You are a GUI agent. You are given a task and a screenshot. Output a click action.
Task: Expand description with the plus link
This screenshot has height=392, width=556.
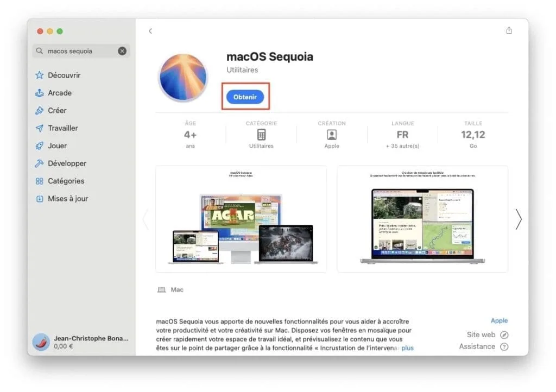pyautogui.click(x=407, y=348)
